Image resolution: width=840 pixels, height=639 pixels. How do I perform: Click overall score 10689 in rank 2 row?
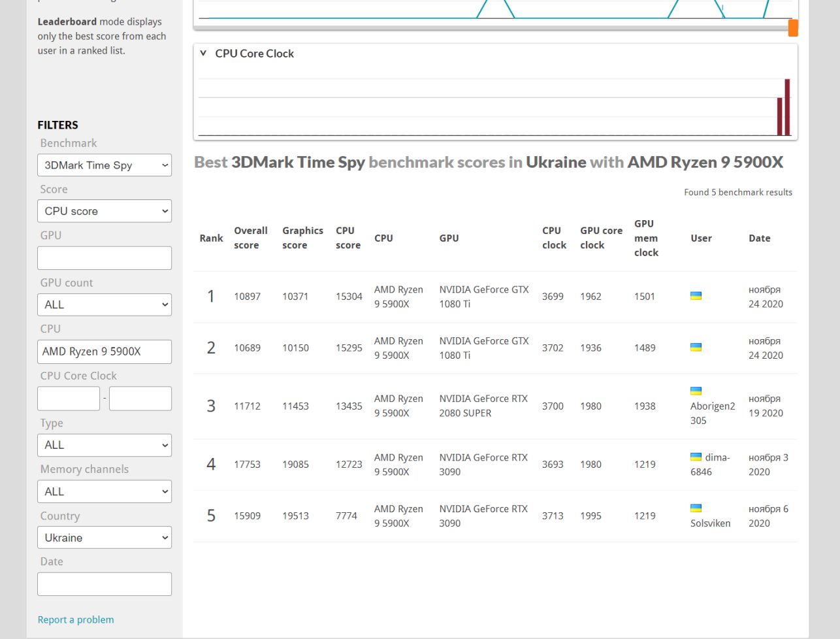pyautogui.click(x=247, y=348)
